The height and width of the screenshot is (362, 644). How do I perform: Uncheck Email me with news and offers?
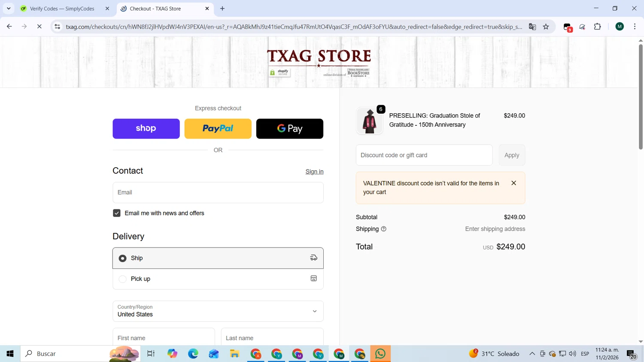coord(117,213)
